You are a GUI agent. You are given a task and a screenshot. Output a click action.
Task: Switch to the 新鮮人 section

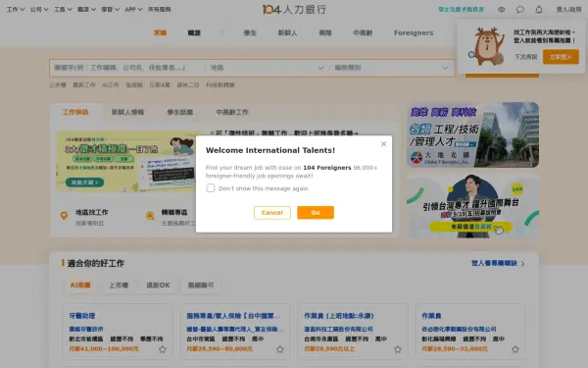pos(287,32)
